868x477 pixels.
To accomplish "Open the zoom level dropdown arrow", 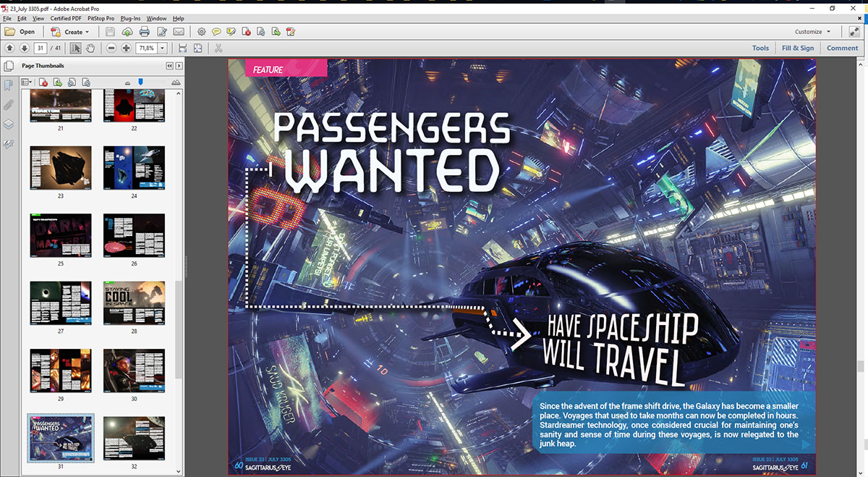I will pos(163,48).
